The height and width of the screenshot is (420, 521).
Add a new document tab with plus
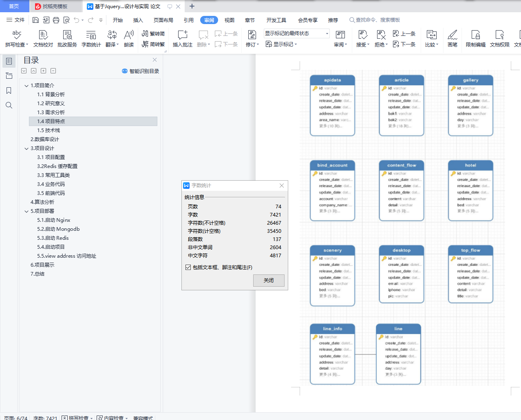point(192,6)
